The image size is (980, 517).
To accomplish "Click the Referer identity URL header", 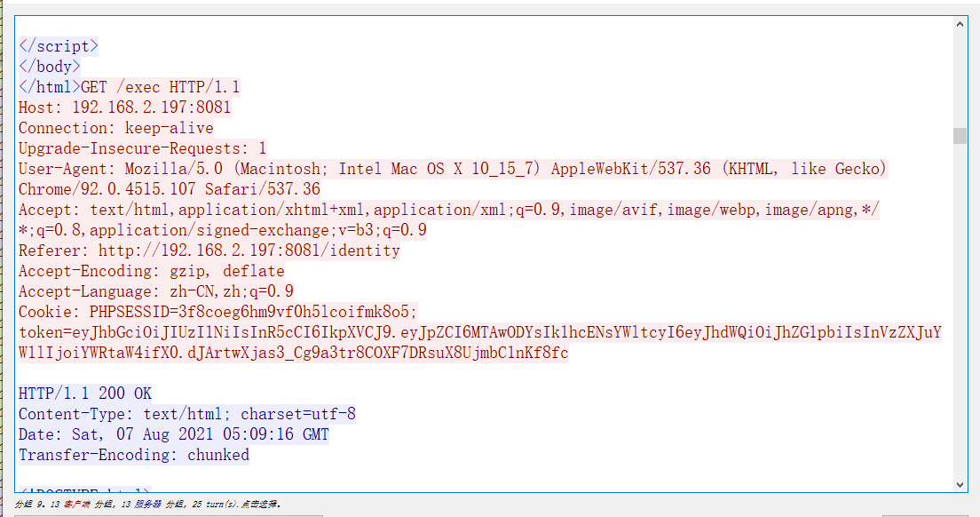I will pos(209,251).
